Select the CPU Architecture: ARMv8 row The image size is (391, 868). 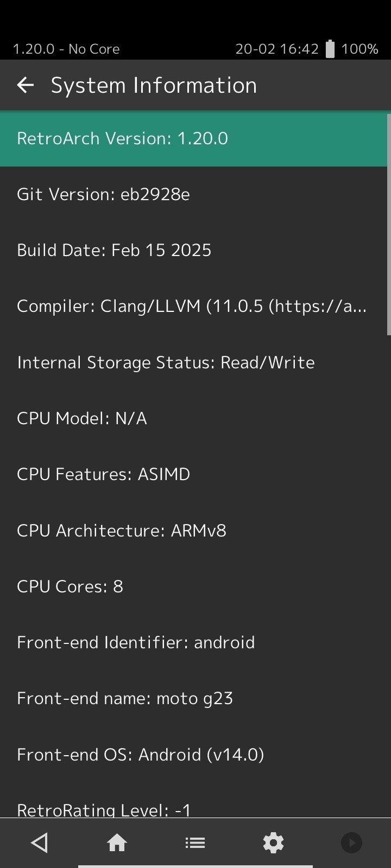[193, 531]
